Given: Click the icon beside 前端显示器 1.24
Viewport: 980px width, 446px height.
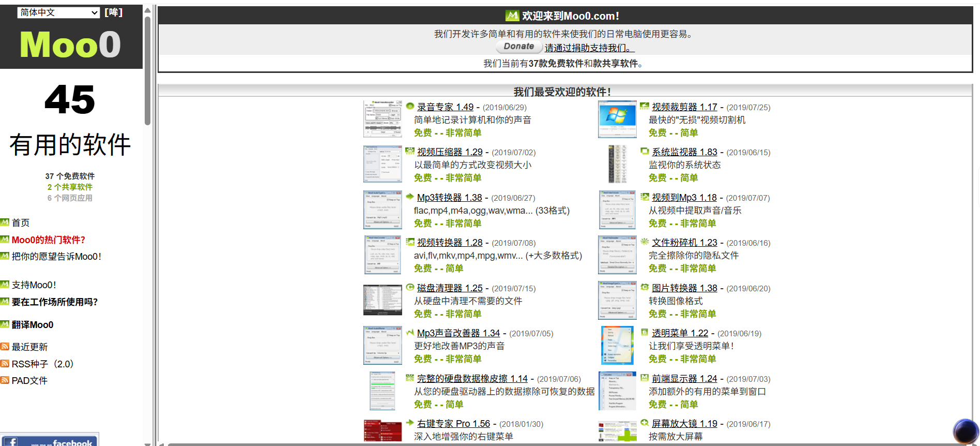Looking at the screenshot, I should click(x=645, y=378).
